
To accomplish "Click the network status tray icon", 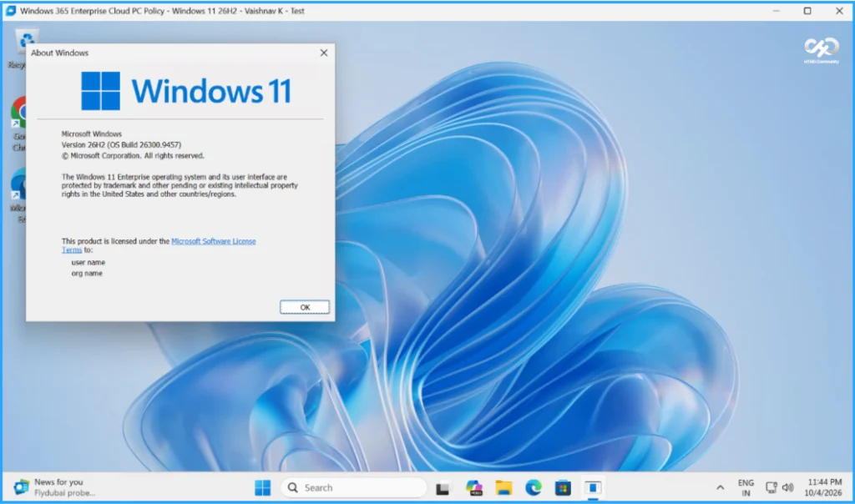I will [771, 487].
